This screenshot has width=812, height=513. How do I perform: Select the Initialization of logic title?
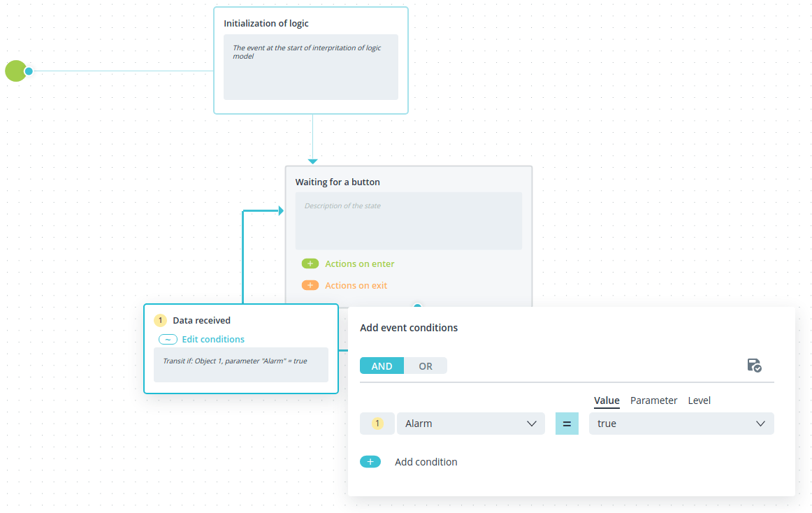click(266, 23)
